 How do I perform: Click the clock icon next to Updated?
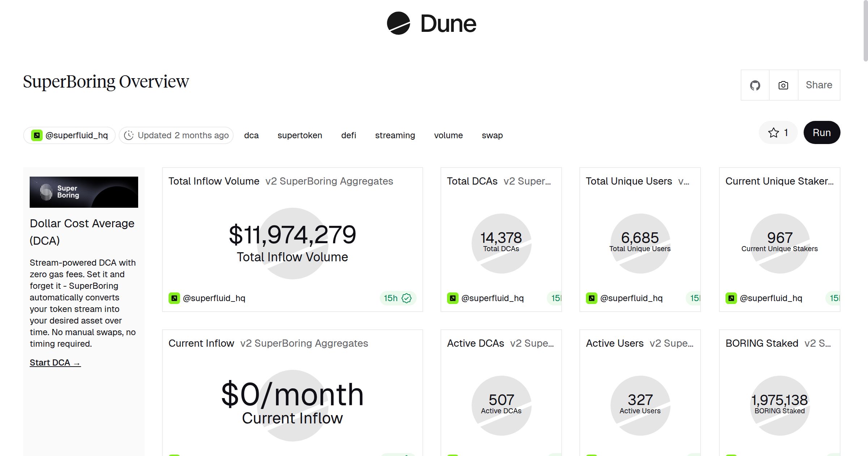(x=129, y=135)
